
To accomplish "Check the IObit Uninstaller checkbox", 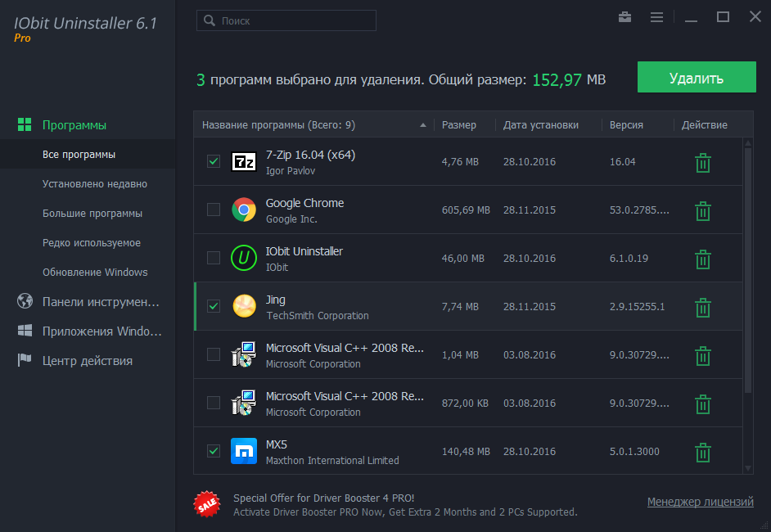I will point(214,258).
